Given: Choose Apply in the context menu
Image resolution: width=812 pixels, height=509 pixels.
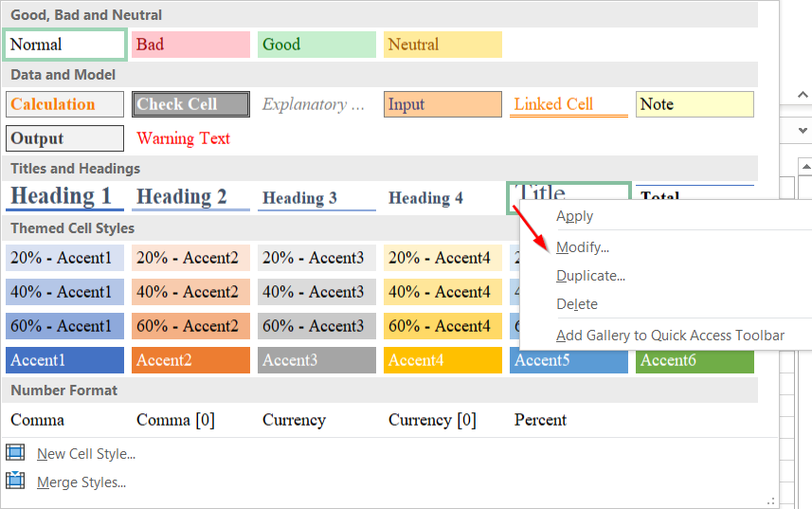Looking at the screenshot, I should point(574,216).
